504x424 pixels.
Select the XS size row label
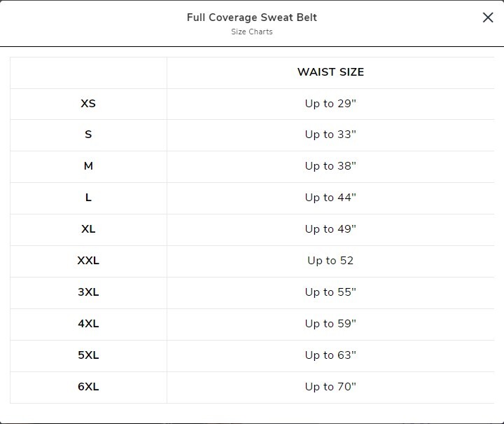click(88, 104)
